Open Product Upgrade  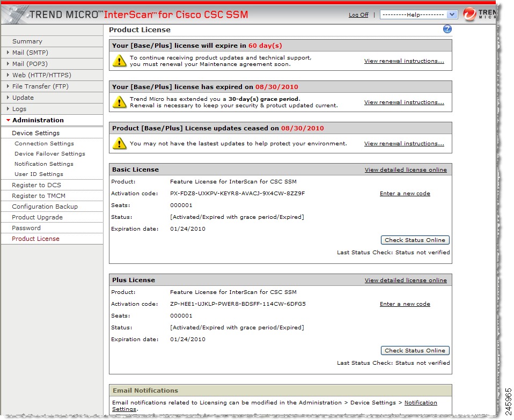[x=38, y=218]
